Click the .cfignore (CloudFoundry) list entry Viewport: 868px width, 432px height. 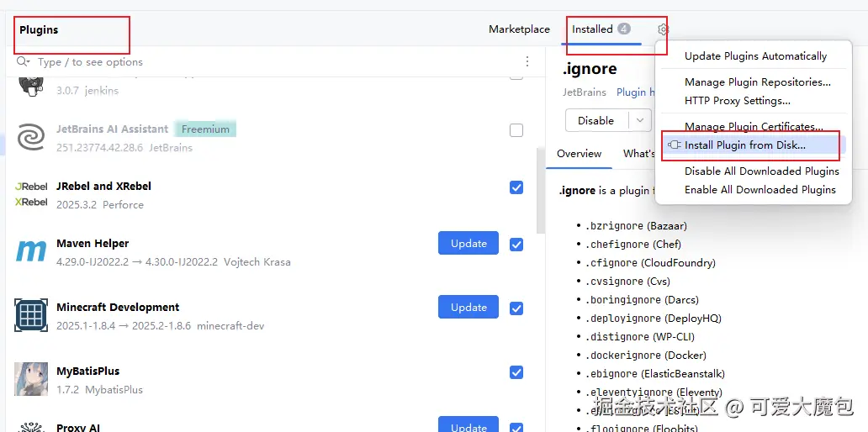click(x=650, y=263)
